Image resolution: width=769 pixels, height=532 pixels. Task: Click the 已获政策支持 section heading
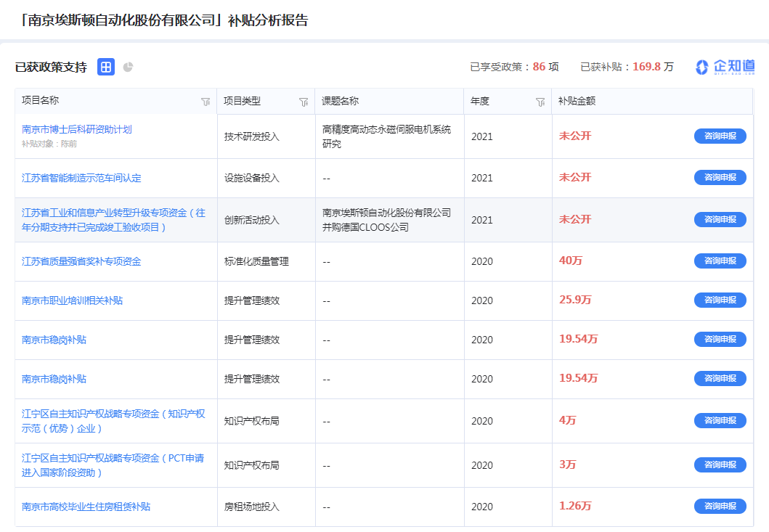pyautogui.click(x=51, y=67)
